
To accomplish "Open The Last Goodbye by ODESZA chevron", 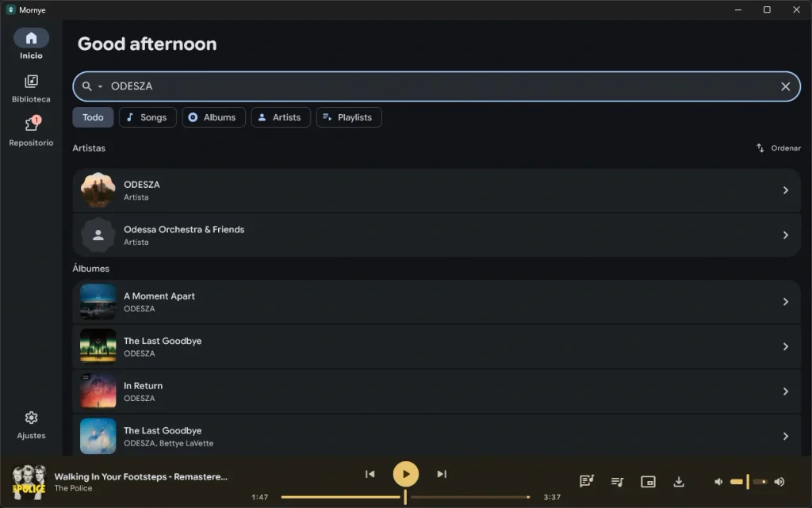I will (x=785, y=346).
